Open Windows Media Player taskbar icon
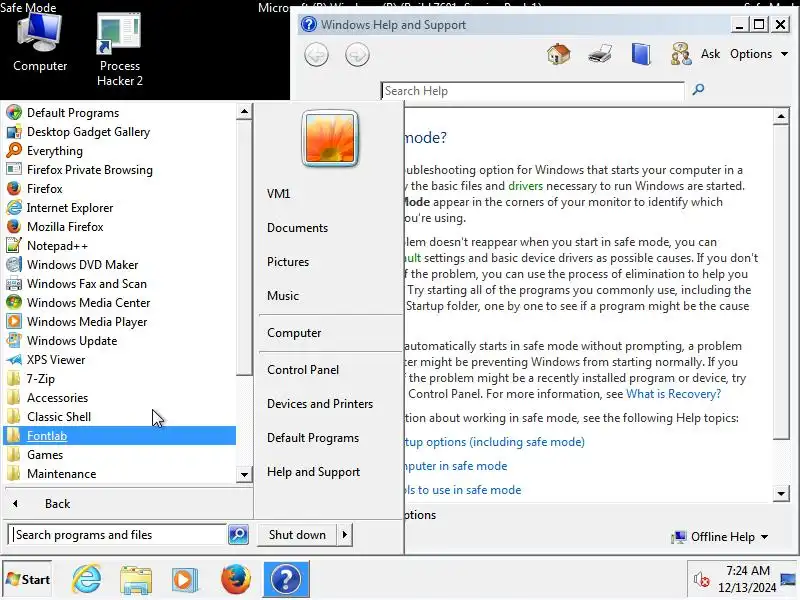Screen dimensions: 800x600 [x=185, y=580]
